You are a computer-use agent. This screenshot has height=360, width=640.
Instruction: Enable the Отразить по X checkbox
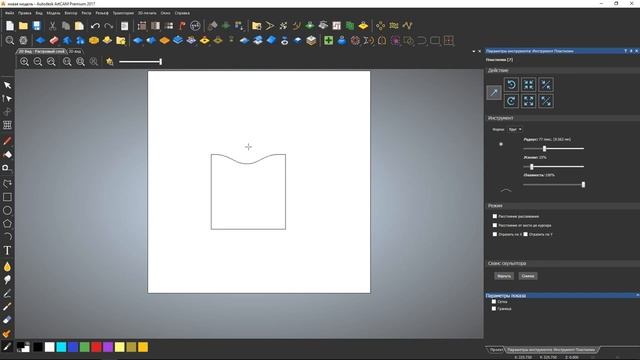[x=495, y=234]
